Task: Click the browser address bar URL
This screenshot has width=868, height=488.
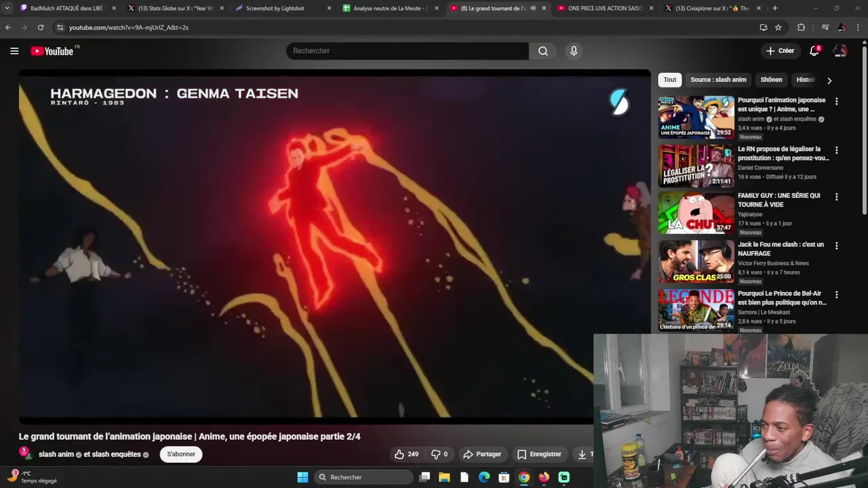Action: [x=129, y=28]
